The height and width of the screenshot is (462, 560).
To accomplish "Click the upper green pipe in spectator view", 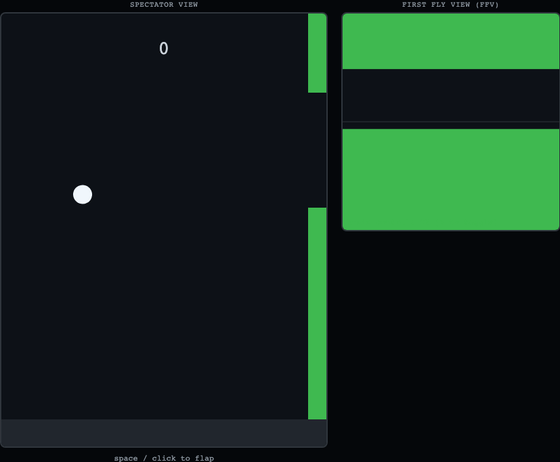I will tap(317, 53).
